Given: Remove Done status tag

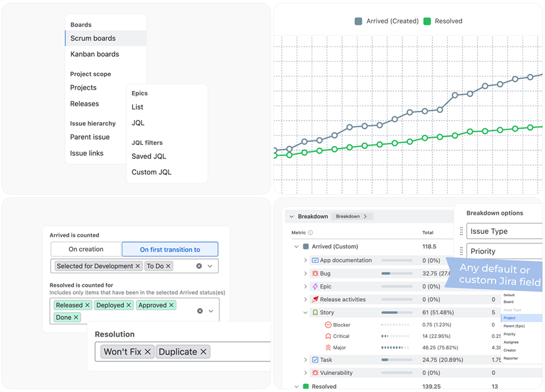Looking at the screenshot, I should click(x=76, y=317).
